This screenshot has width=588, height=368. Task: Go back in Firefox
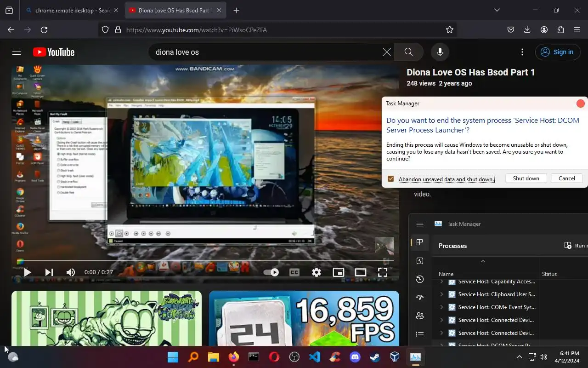[x=11, y=29]
